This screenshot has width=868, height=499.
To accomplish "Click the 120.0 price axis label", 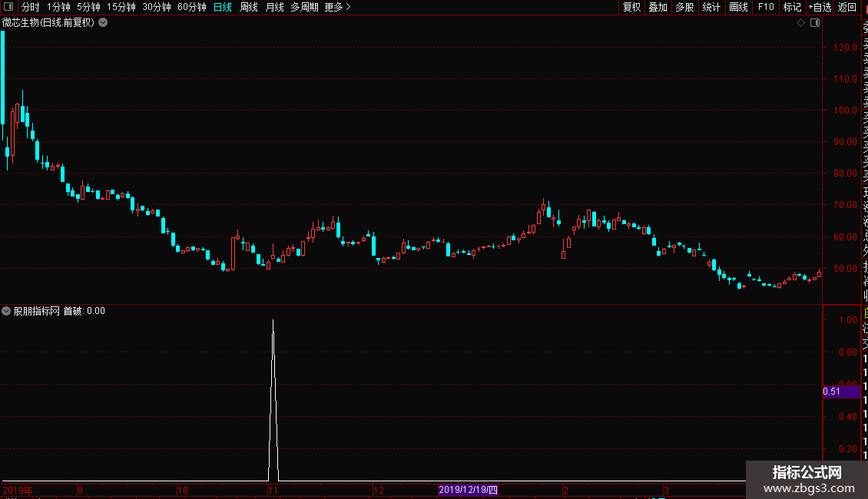I will tap(845, 47).
